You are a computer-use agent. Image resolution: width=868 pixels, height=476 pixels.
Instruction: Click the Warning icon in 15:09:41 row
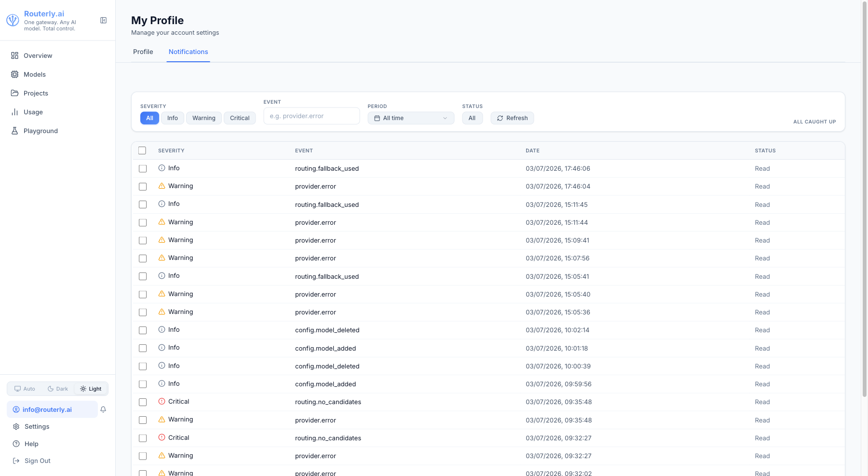pyautogui.click(x=162, y=240)
